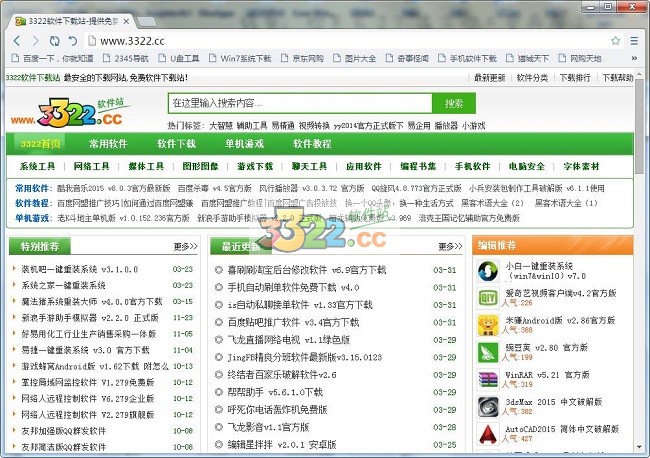650x458 pixels.
Task: Open 装机吧一键重装系统 v3.1.0.0
Action: (x=80, y=269)
